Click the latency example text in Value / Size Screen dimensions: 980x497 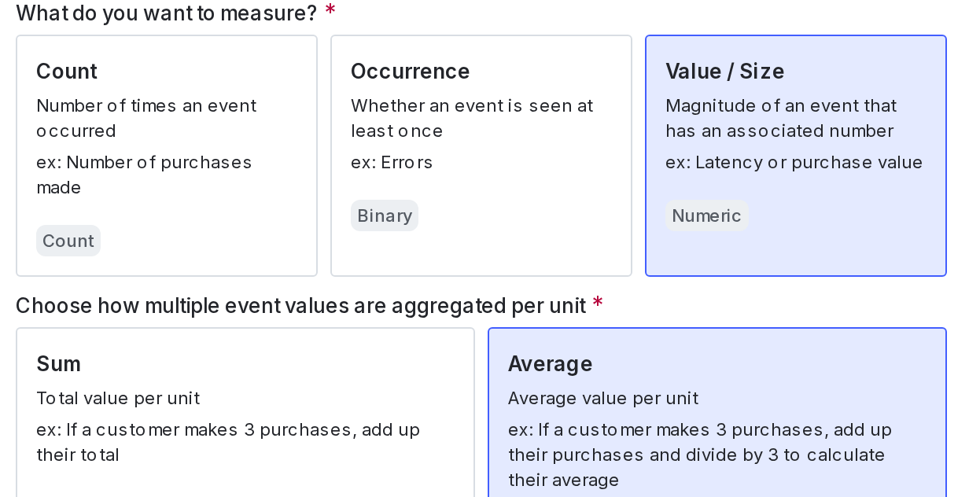coord(794,162)
